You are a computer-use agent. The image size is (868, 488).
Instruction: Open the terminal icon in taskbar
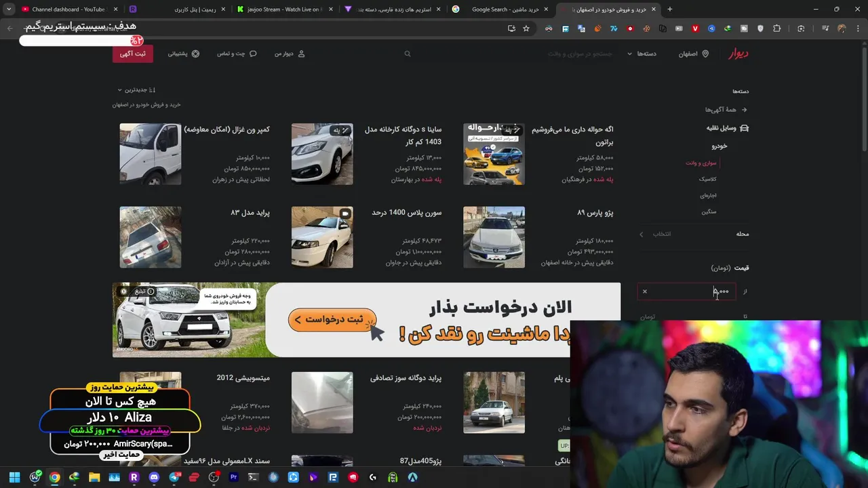(254, 477)
